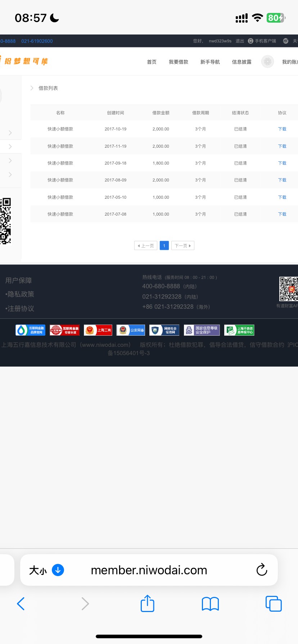Click the 隐私政策 footer link
Viewport: 298px width, 644px height.
click(x=20, y=294)
